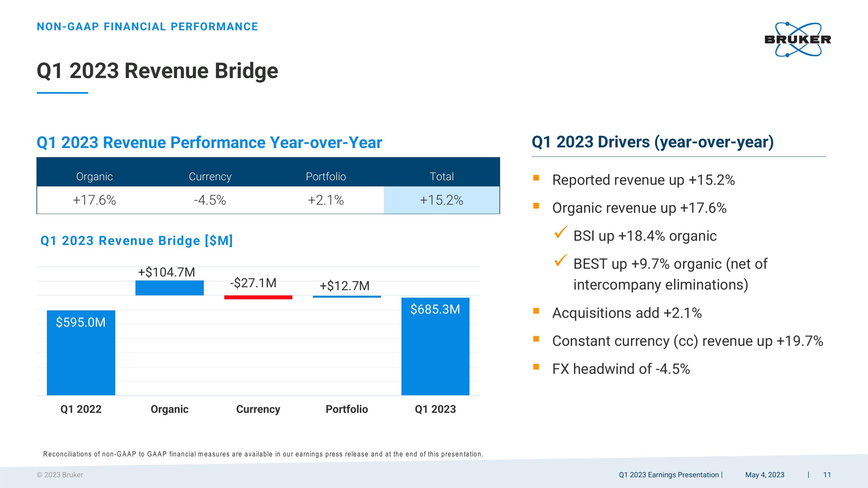
Task: Click the Bruker logo
Action: pyautogui.click(x=797, y=39)
